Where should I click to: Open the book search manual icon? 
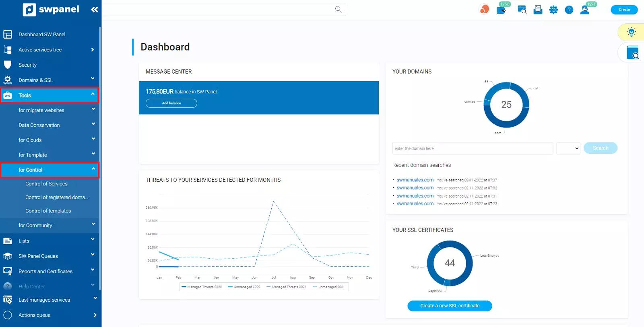coord(633,53)
